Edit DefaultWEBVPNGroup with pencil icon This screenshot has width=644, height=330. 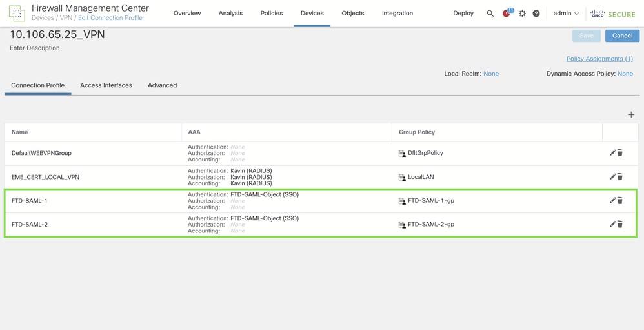pyautogui.click(x=613, y=153)
